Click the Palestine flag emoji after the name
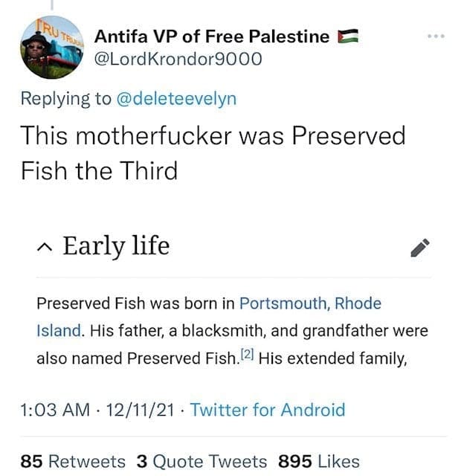Viewport: 467px width, 476px height. tap(347, 36)
